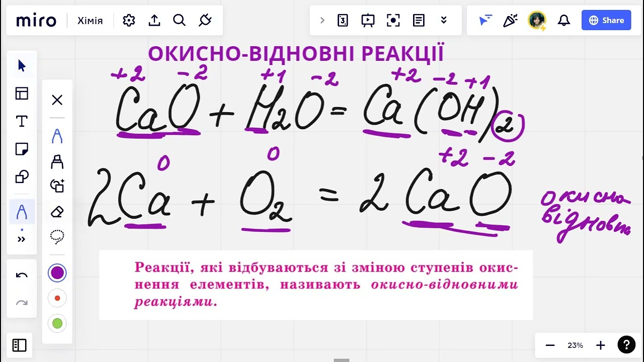This screenshot has width=644, height=362.
Task: Click the 23% zoom level
Action: 575,345
